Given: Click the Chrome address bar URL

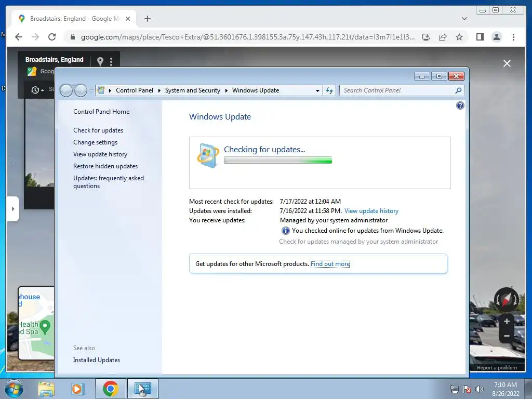Looking at the screenshot, I should pyautogui.click(x=248, y=37).
